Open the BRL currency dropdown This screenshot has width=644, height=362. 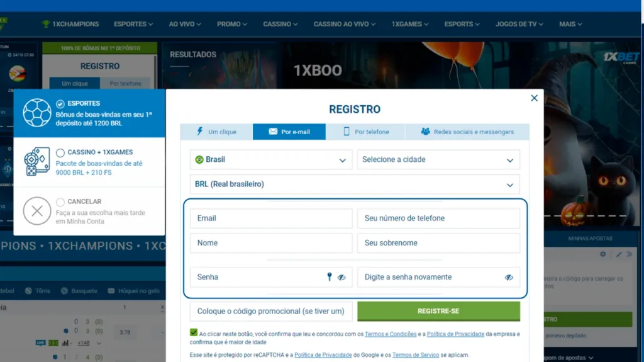[355, 184]
